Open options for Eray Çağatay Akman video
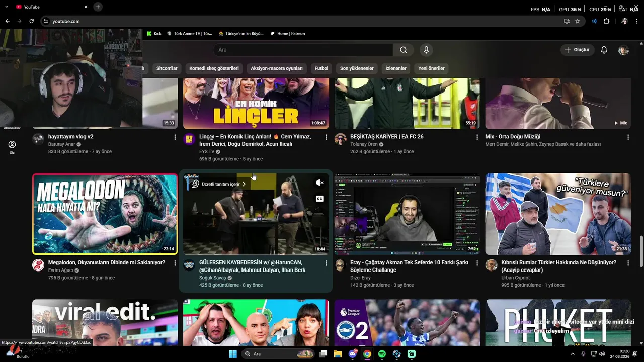 pos(477,263)
